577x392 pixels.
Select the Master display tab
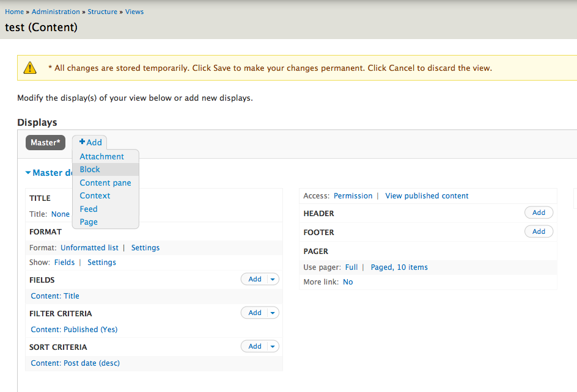[45, 142]
